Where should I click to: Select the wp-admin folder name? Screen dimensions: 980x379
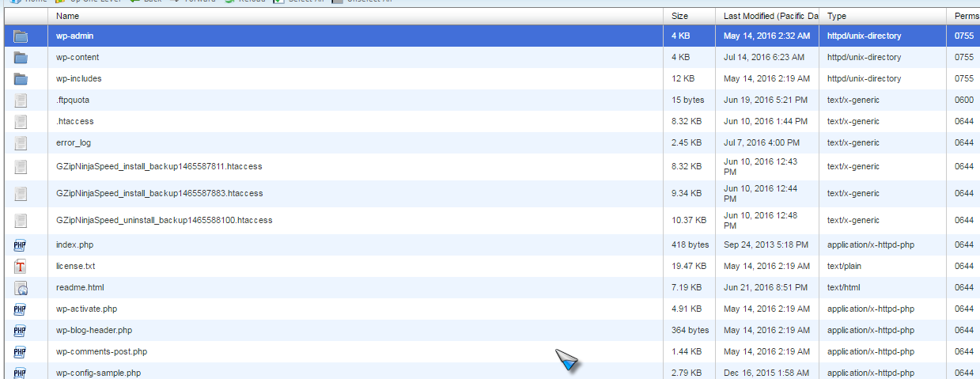click(75, 36)
